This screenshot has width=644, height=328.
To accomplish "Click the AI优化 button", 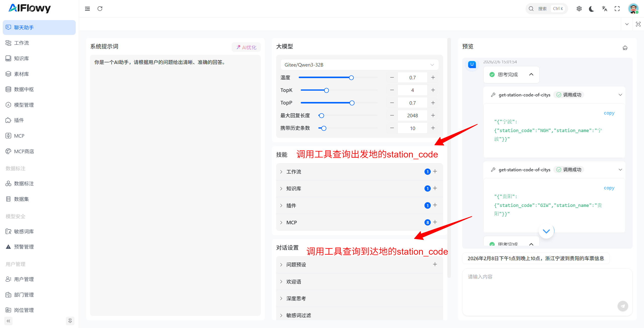I will [246, 47].
